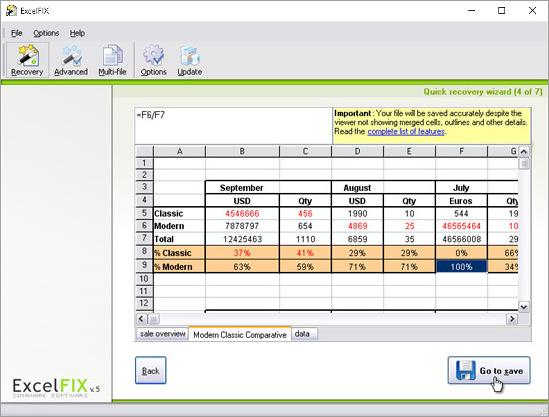This screenshot has height=417, width=549.
Task: Click the vertical scrollbar thumb
Action: point(524,164)
